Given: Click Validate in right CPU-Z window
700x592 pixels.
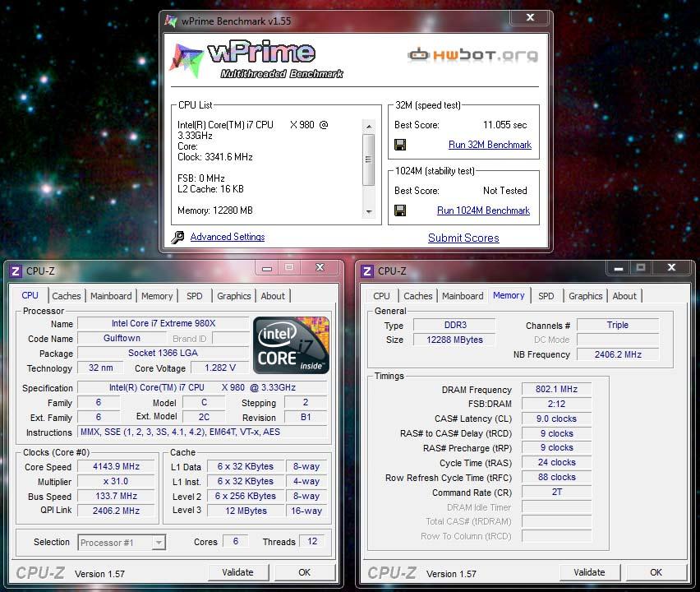Looking at the screenshot, I should click(x=590, y=572).
